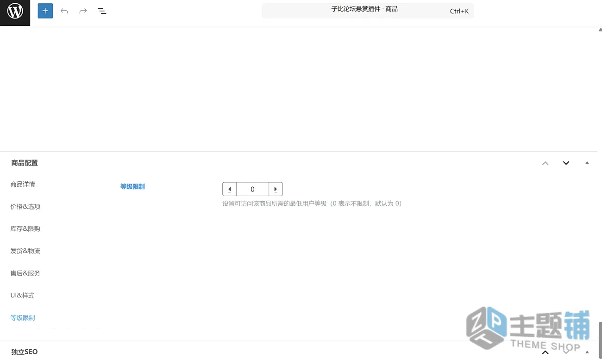602x364 pixels.
Task: Undo the last change
Action: click(x=64, y=11)
